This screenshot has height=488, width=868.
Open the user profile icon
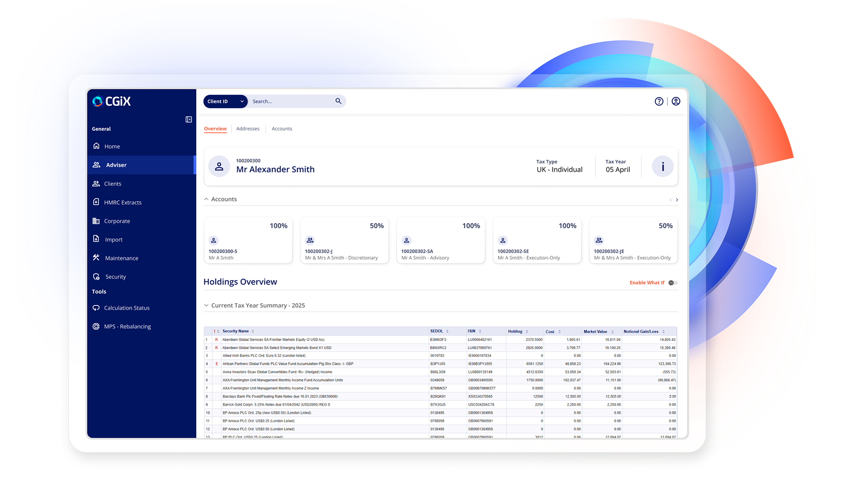click(676, 101)
